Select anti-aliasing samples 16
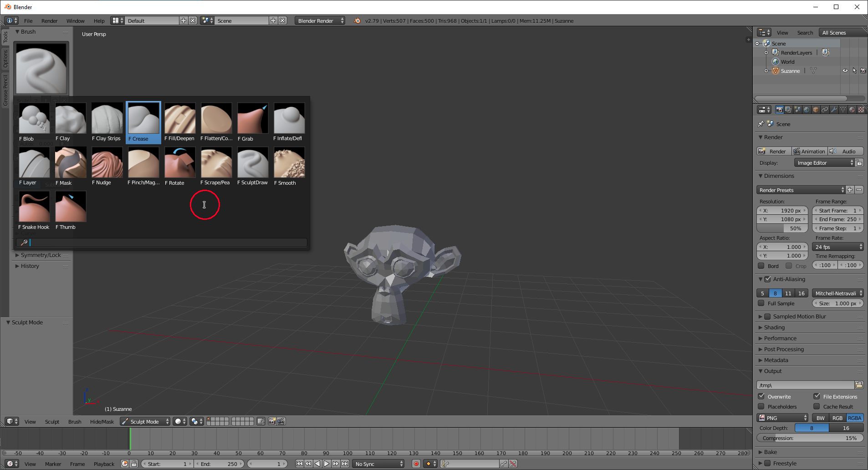Viewport: 868px width, 470px height. coord(802,293)
